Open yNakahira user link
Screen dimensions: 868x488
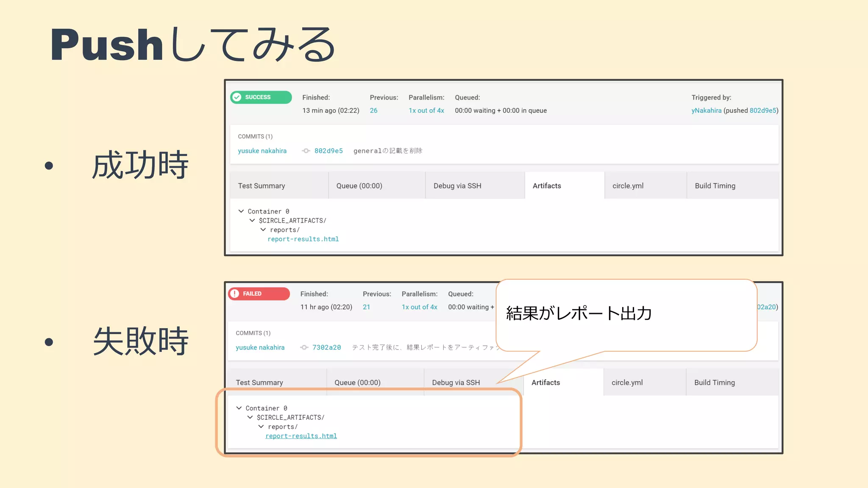click(x=707, y=111)
